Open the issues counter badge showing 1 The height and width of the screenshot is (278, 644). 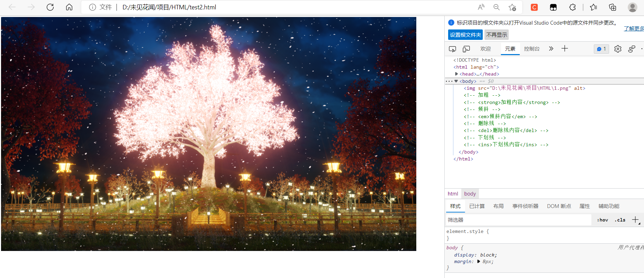601,49
